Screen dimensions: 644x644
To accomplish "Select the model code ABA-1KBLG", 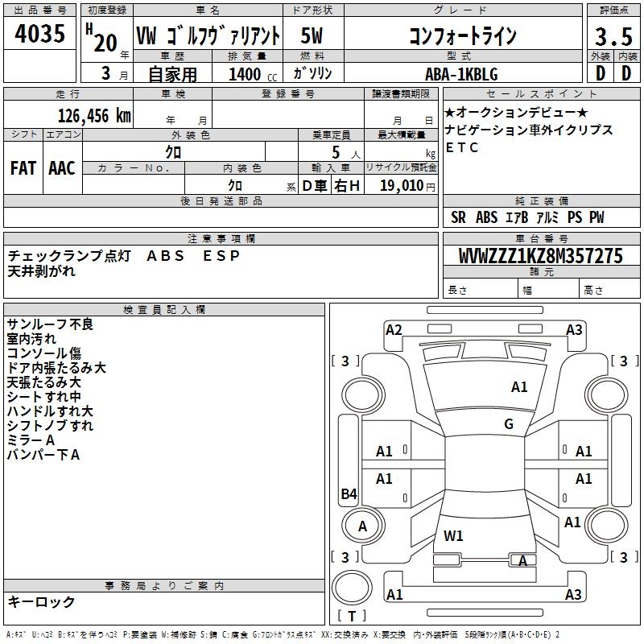I will coord(461,74).
